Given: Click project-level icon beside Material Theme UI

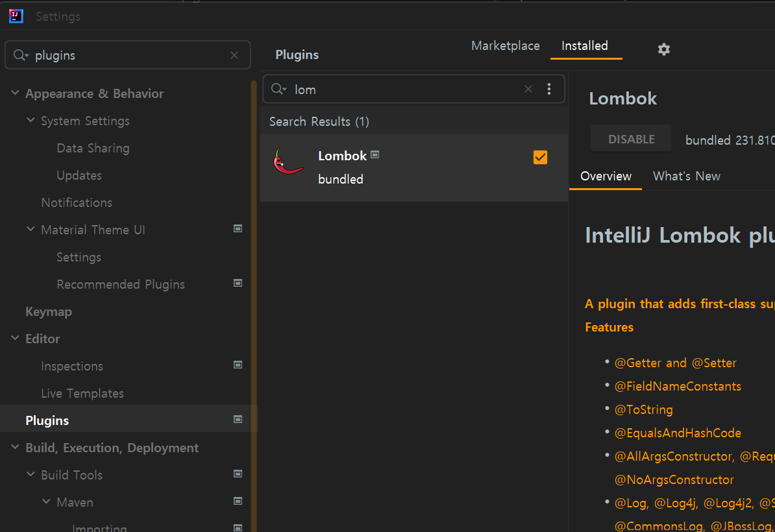Looking at the screenshot, I should click(x=238, y=229).
